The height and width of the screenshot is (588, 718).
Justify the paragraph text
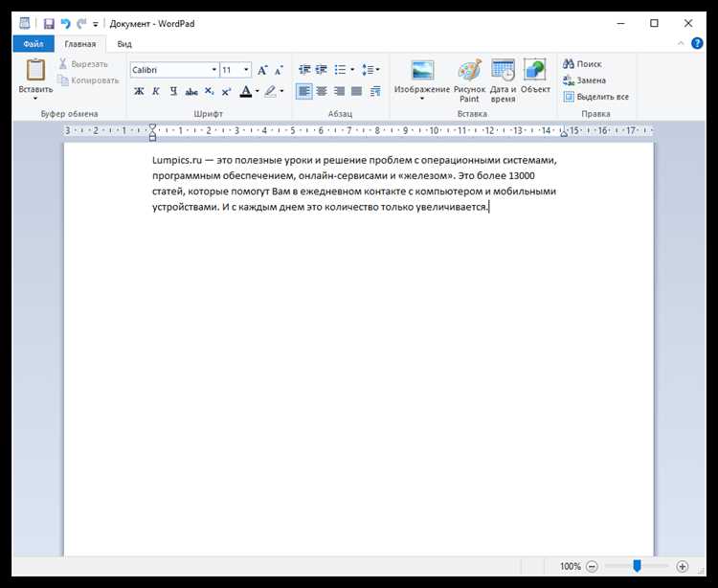tap(356, 92)
